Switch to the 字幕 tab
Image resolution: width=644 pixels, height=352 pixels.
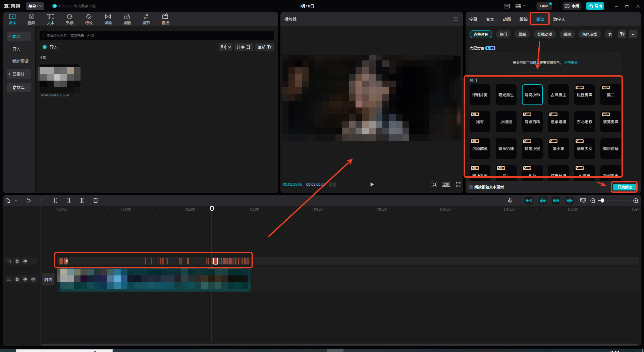[x=473, y=19]
